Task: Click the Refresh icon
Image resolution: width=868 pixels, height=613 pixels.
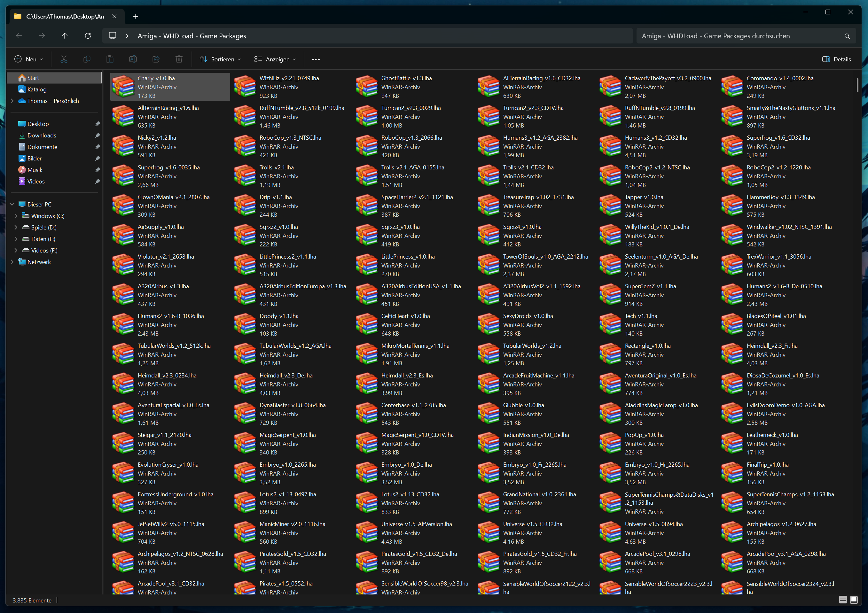Action: coord(88,36)
